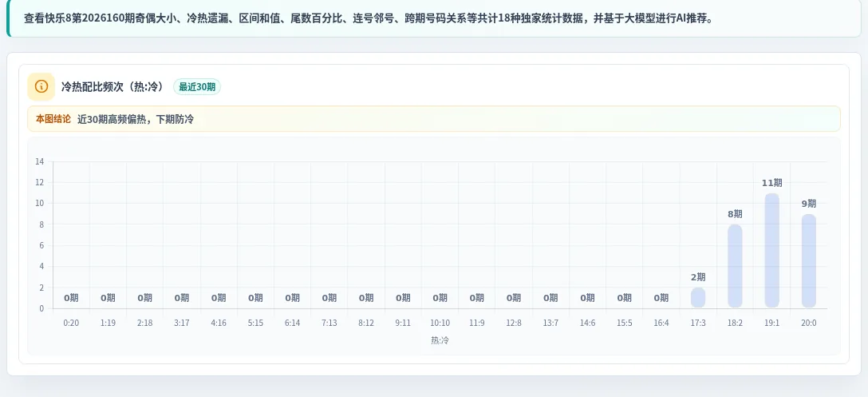
Task: Click the x-axis label 18:2
Action: point(735,323)
